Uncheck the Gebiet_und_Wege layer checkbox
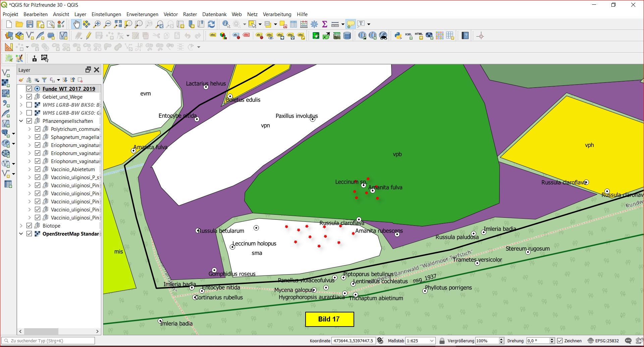Viewport: 644px width, 347px height. [x=29, y=97]
